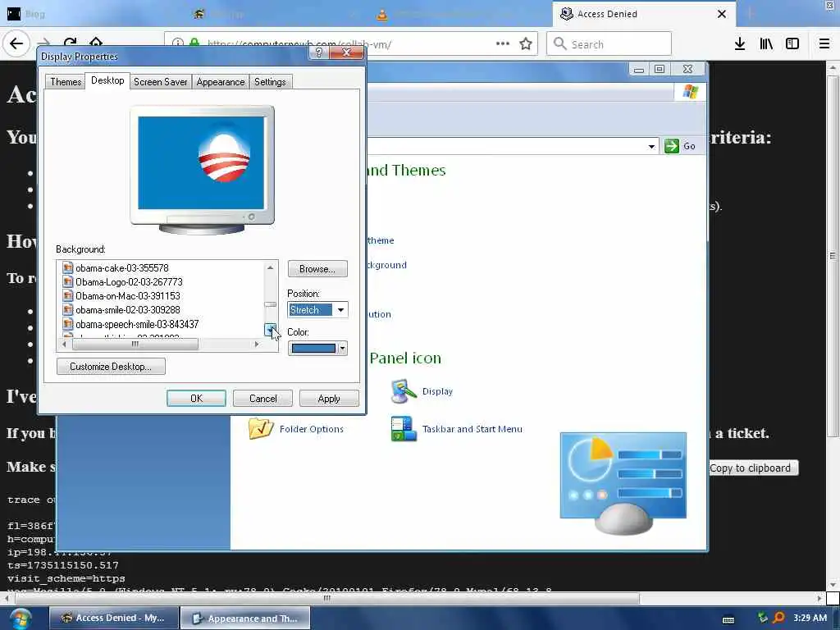Click the 3:29 AM taskbar clock
The width and height of the screenshot is (840, 630).
(x=810, y=618)
